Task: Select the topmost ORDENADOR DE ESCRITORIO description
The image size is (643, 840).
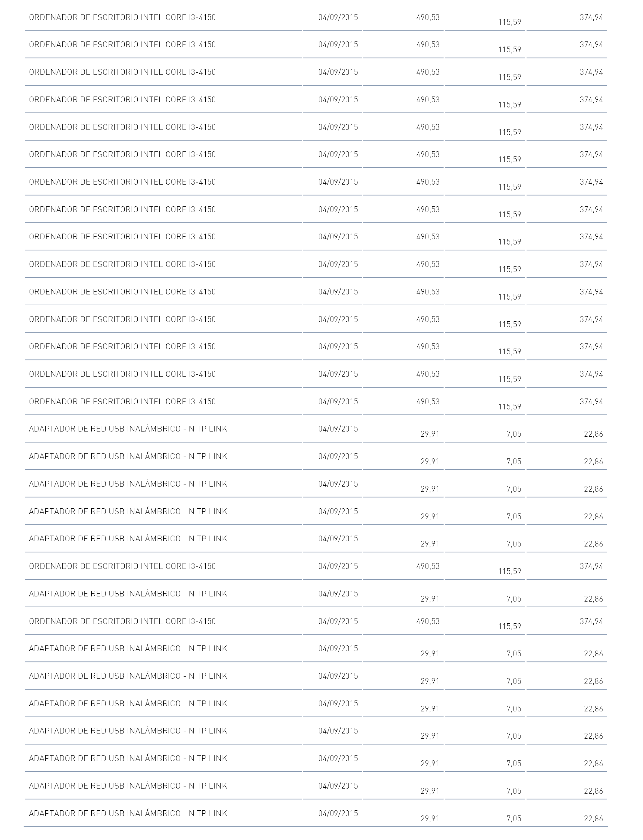Action: click(122, 17)
